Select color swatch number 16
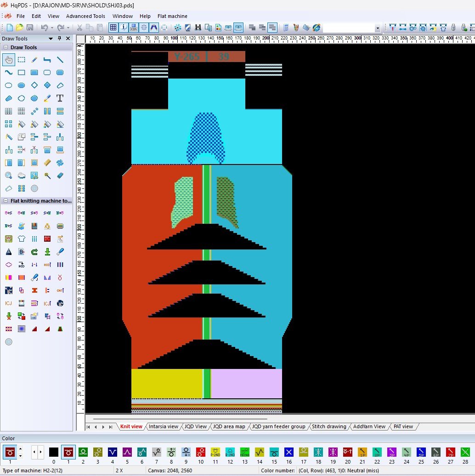This screenshot has height=476, width=475. point(288,452)
